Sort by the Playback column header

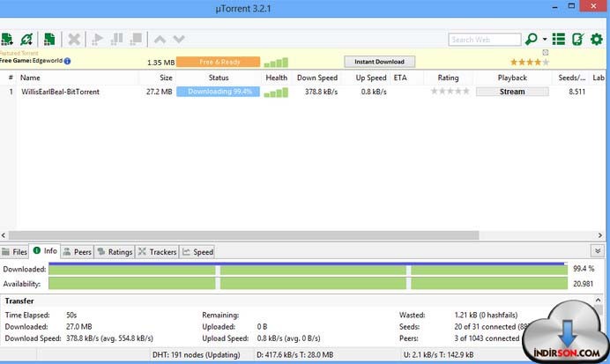pos(512,78)
